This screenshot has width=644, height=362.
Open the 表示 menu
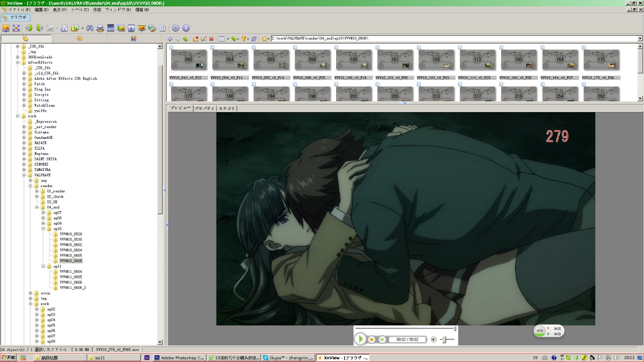click(60, 10)
